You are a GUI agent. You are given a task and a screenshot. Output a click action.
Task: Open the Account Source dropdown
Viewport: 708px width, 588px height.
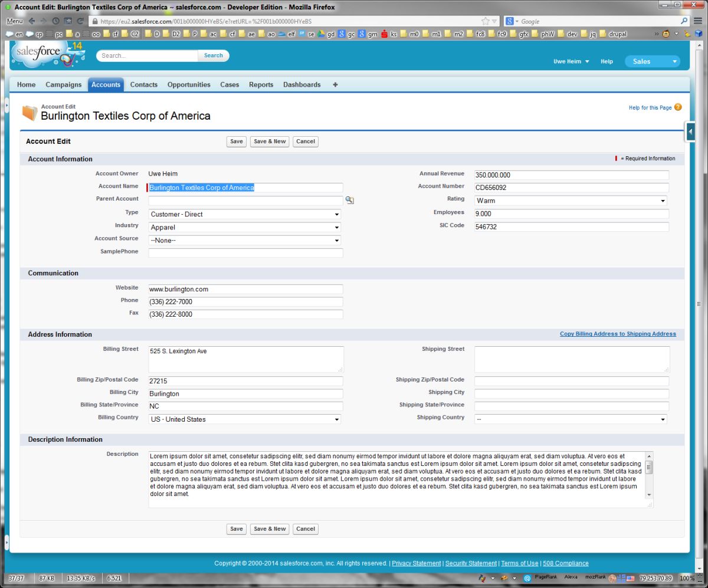244,240
